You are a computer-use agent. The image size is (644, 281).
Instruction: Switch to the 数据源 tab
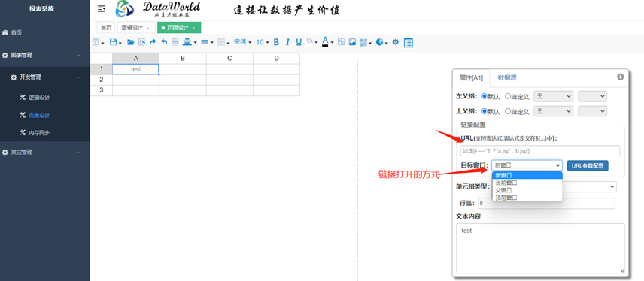click(x=507, y=77)
